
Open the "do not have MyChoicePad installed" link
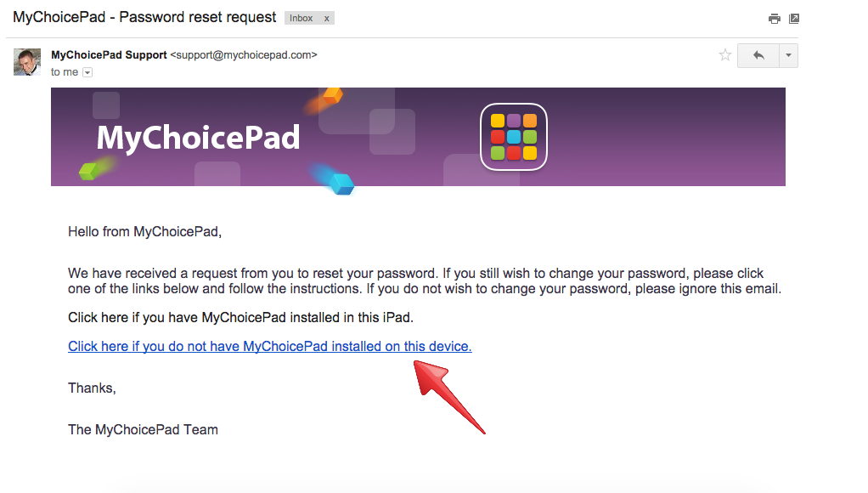(269, 347)
